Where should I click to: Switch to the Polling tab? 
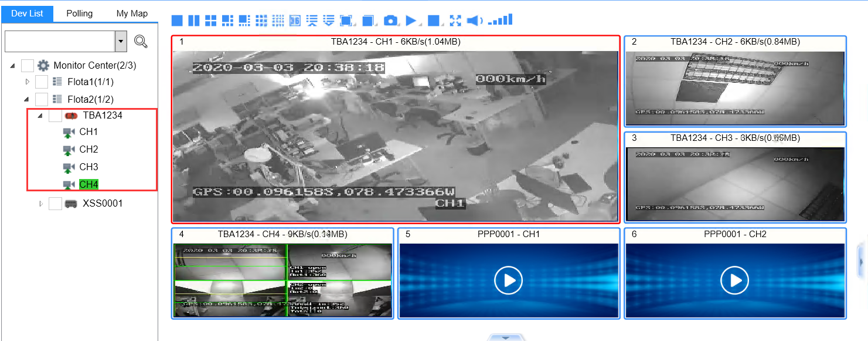coord(79,13)
